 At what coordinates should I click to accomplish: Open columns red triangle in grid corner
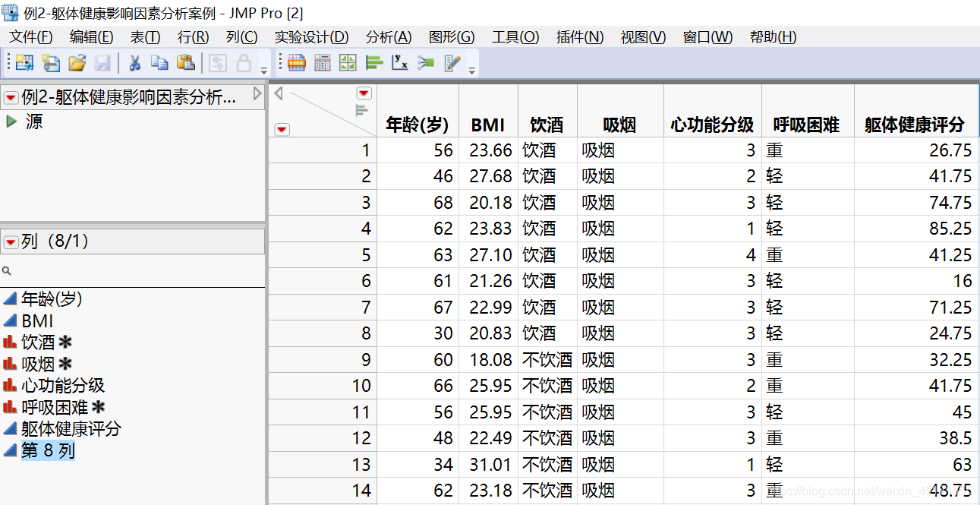click(364, 93)
